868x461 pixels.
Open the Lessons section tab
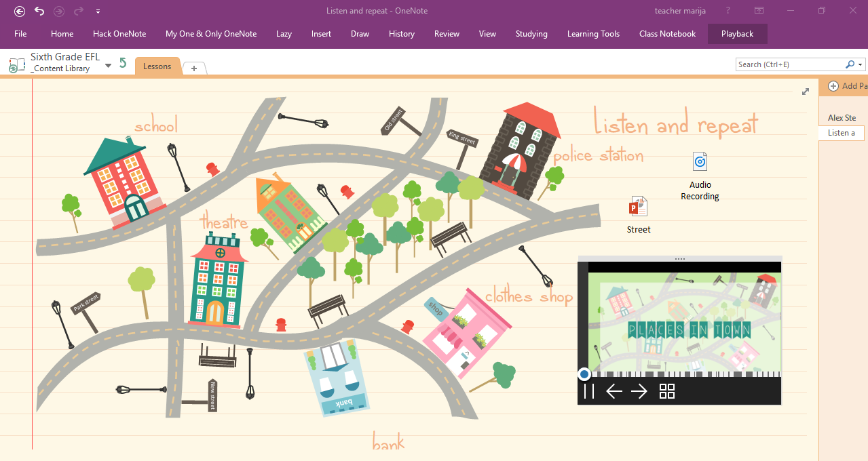click(157, 66)
